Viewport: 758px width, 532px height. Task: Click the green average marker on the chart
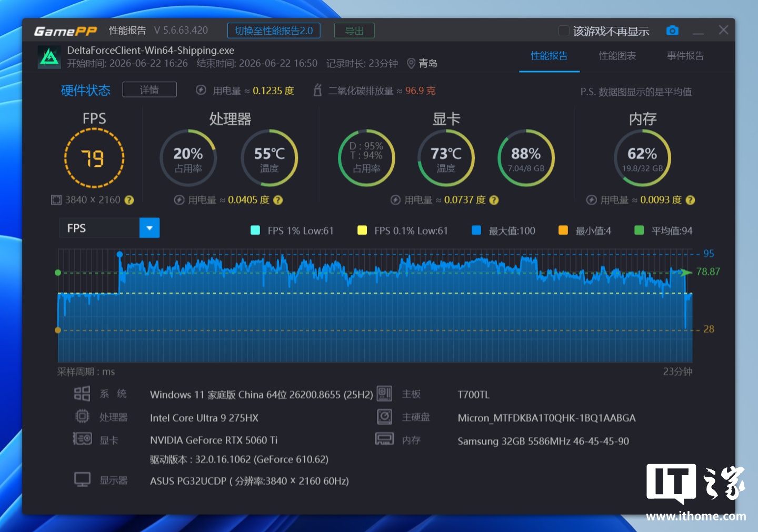pyautogui.click(x=58, y=273)
